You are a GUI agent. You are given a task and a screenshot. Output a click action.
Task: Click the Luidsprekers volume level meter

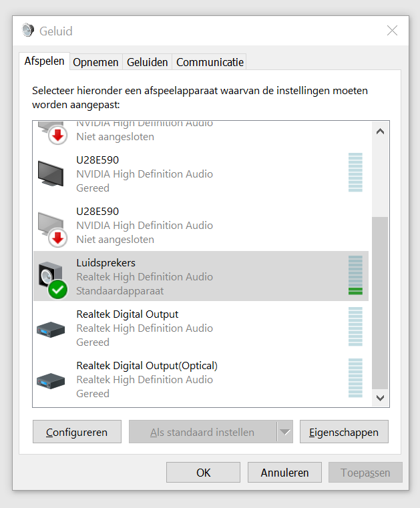(355, 276)
